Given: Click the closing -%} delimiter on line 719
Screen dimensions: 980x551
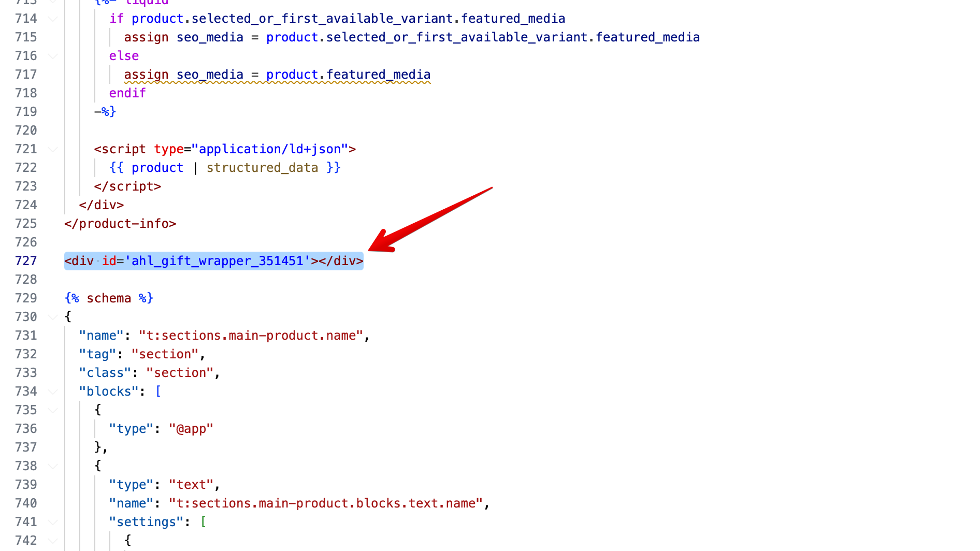Looking at the screenshot, I should 105,112.
